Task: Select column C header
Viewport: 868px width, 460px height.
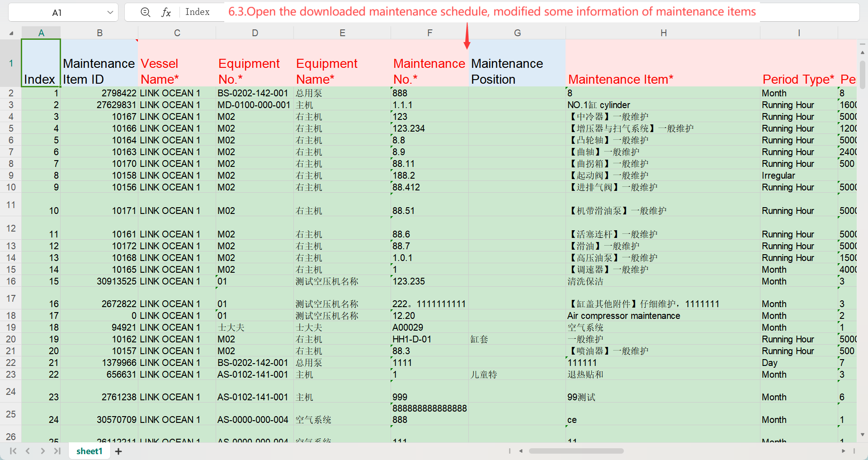Action: [177, 33]
